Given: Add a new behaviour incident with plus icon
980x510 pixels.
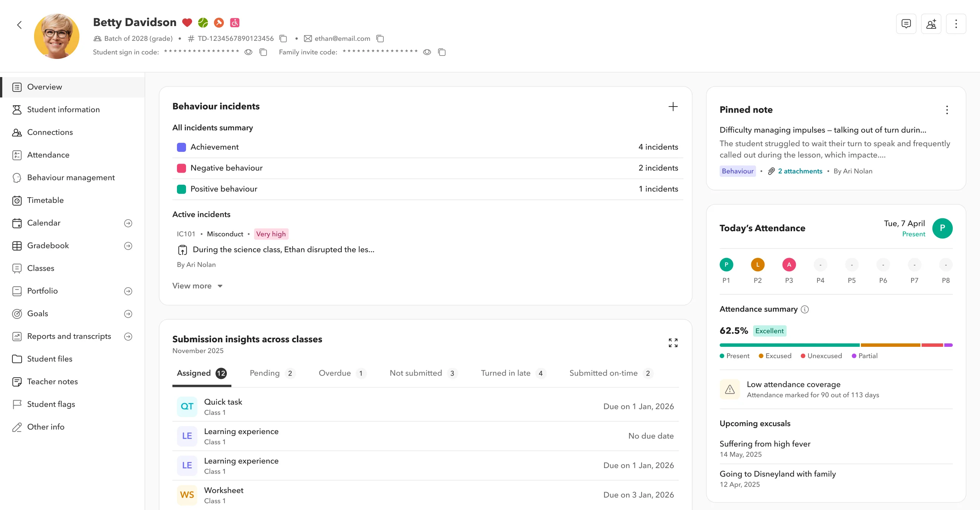Looking at the screenshot, I should [x=673, y=107].
